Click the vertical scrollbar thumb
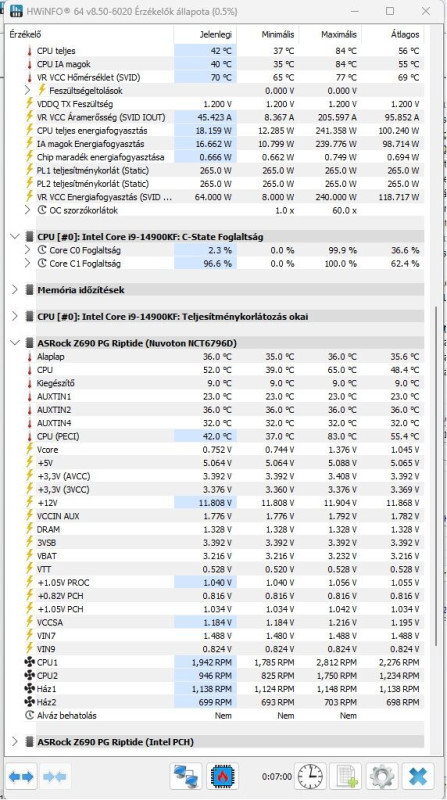This screenshot has width=447, height=800. click(x=435, y=476)
